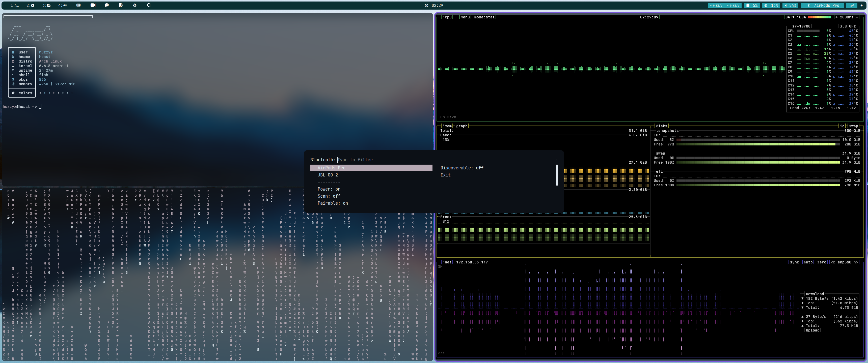The width and height of the screenshot is (868, 363).
Task: Click the memory indicator showing 5%
Action: 752,5
